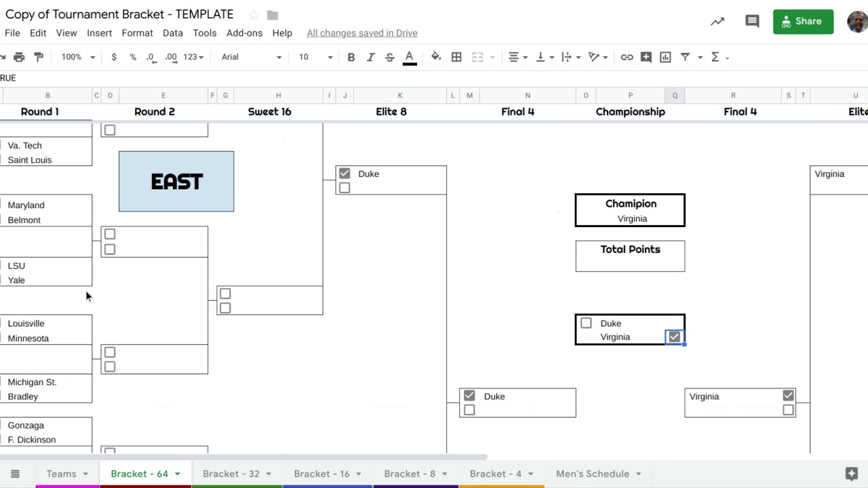
Task: Open more number formats dropdown
Action: pos(193,57)
